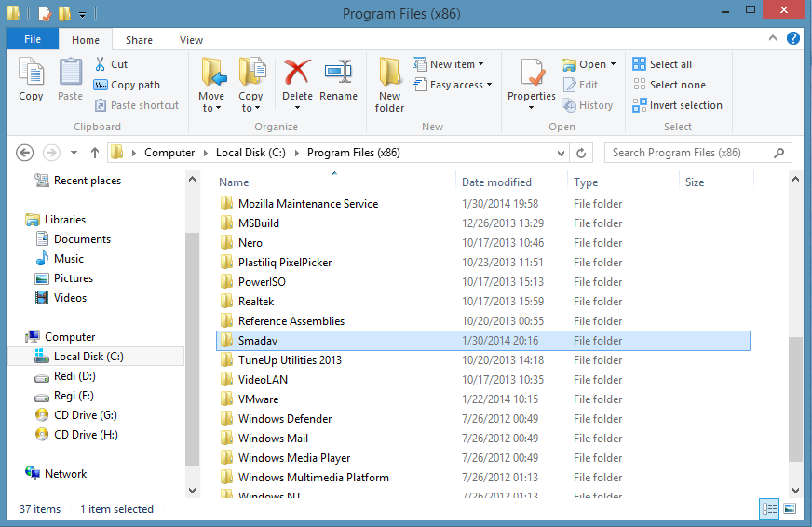Switch to Details view in status bar
812x527 pixels.
point(769,509)
